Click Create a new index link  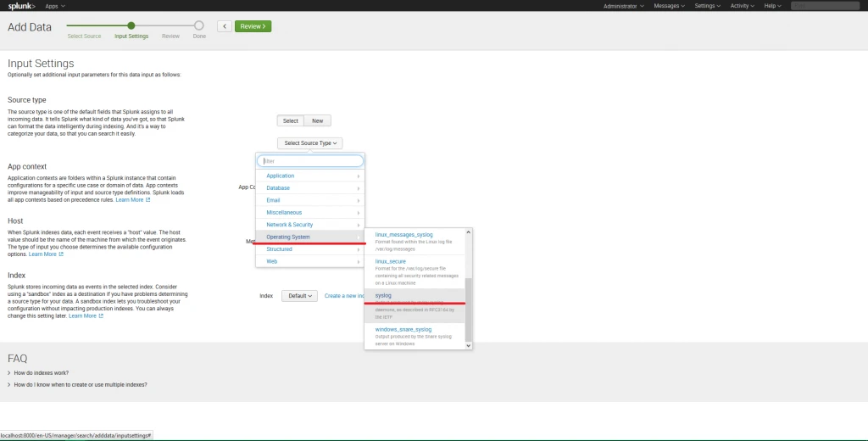tap(344, 296)
